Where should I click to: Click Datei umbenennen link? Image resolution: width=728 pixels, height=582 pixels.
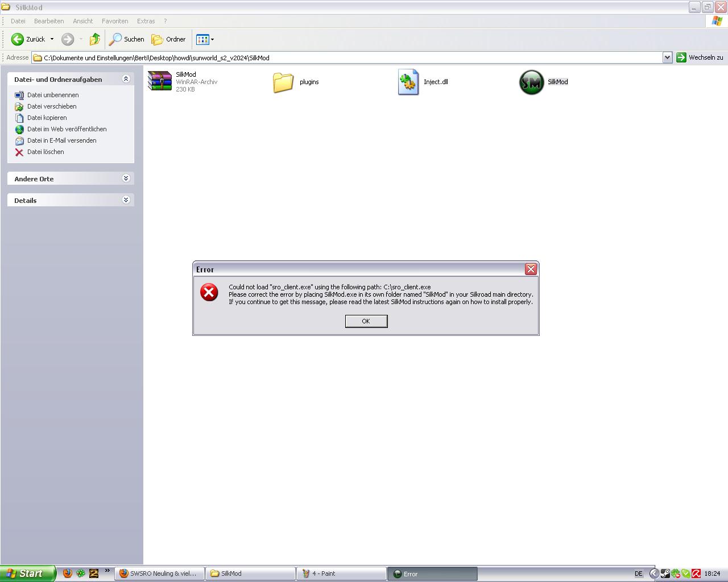53,95
